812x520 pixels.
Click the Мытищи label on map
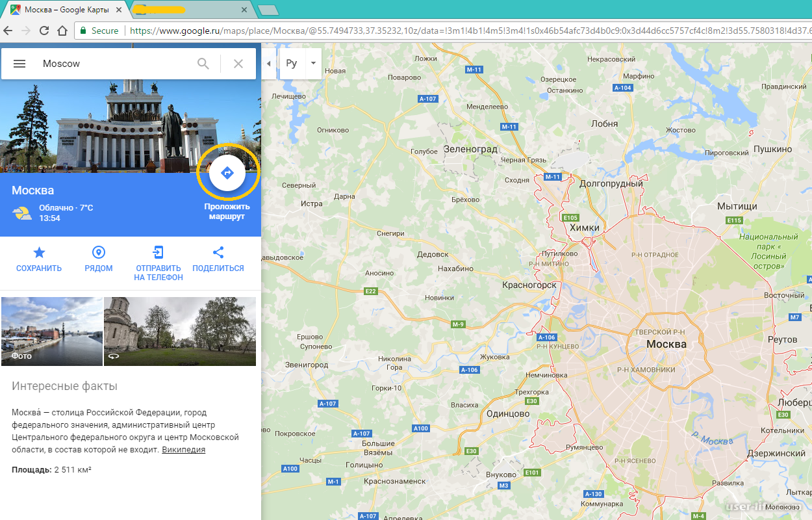(737, 206)
